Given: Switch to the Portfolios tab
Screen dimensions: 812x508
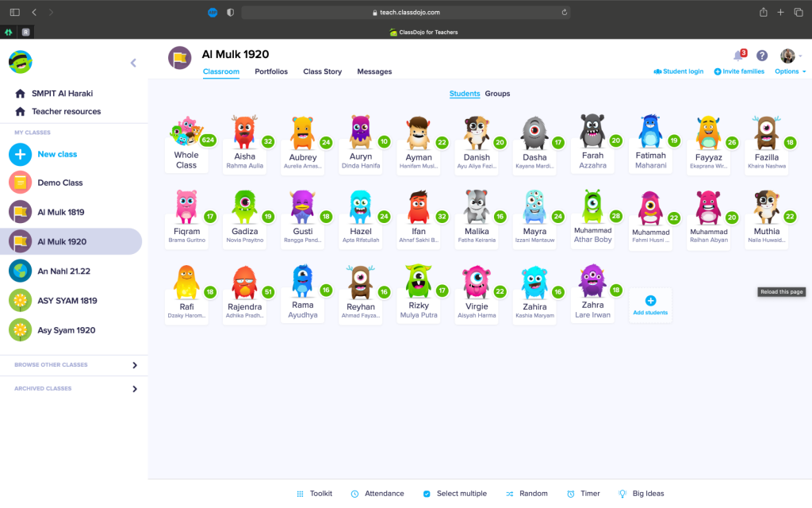Looking at the screenshot, I should [271, 71].
